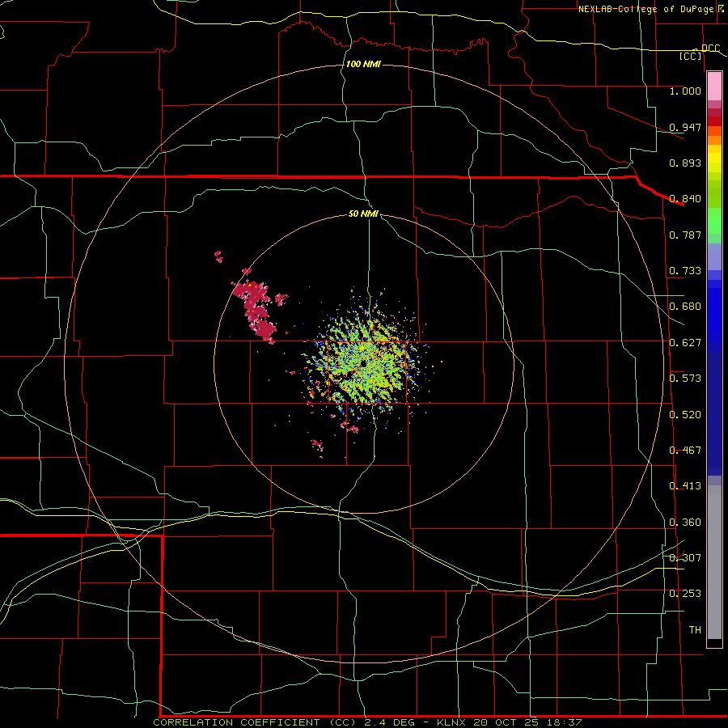Click the 0.253 scale value

tap(685, 594)
